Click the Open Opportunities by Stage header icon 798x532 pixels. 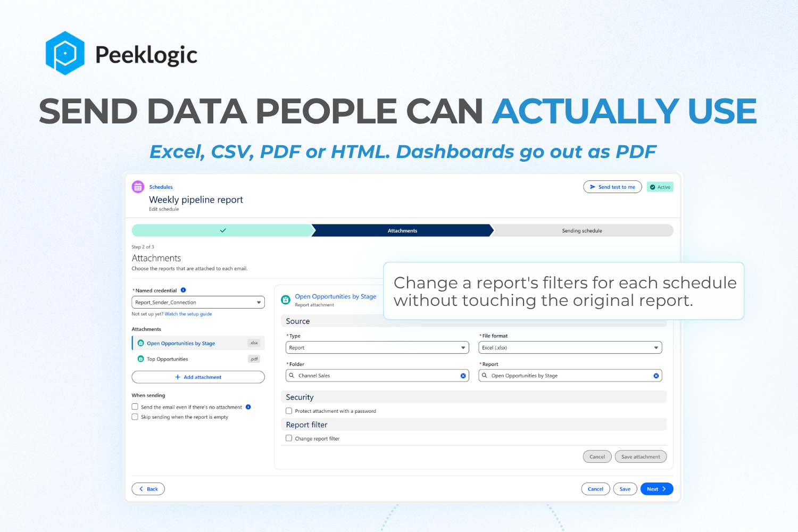286,300
